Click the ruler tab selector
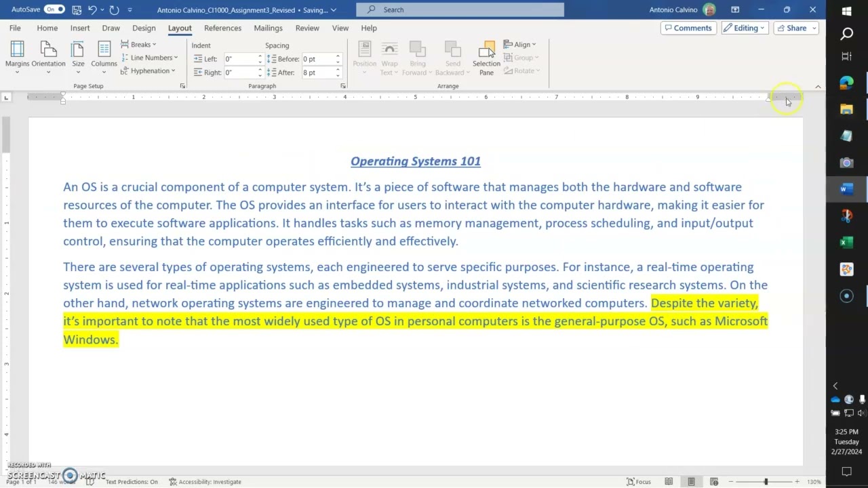Image resolution: width=868 pixels, height=488 pixels. [6, 98]
